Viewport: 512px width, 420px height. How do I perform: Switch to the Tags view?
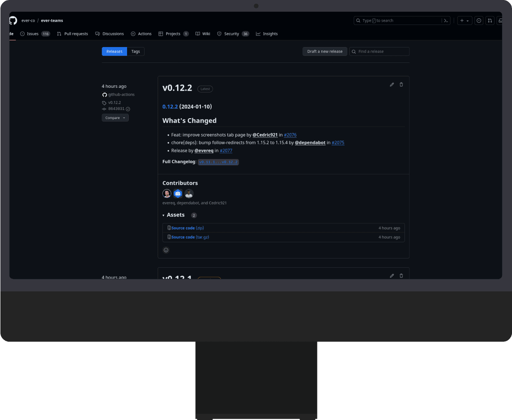point(135,52)
